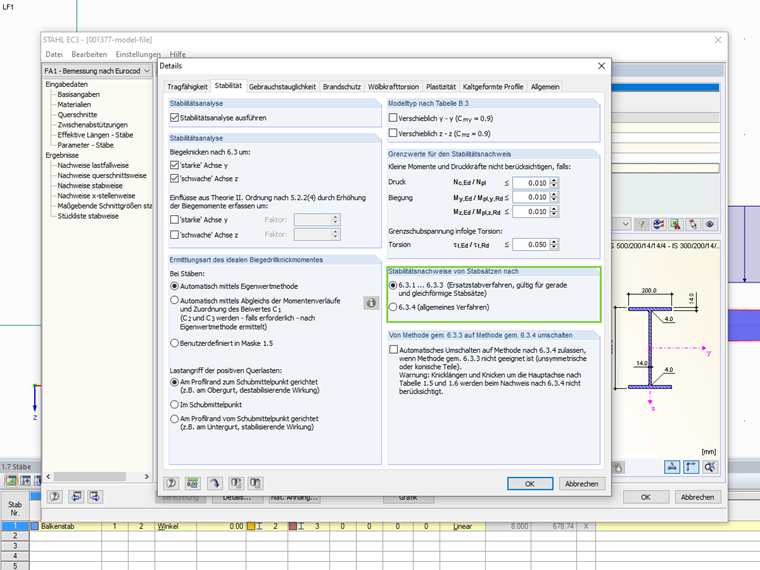Open the FA1 - Bemessung nach Eurocode dropdown
Screen dimensions: 760x570
tap(147, 72)
